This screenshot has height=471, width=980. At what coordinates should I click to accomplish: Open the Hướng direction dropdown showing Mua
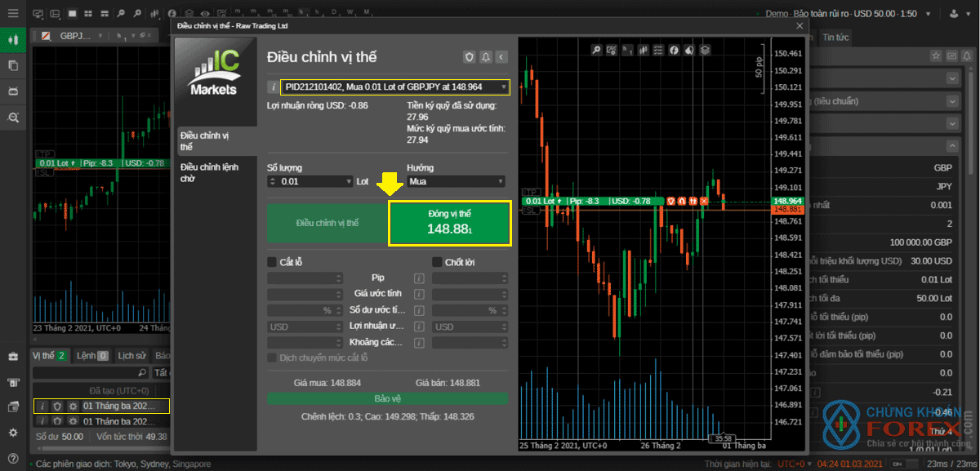point(456,181)
